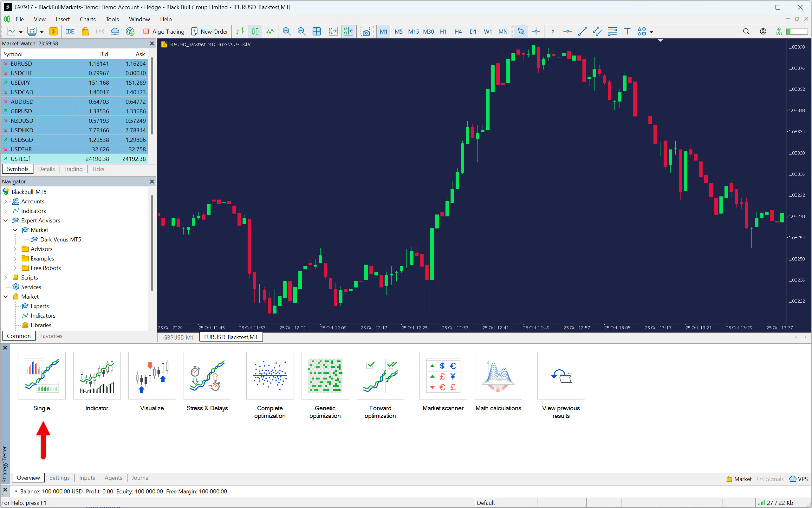Select the Trendline drawing tool
This screenshot has height=508, width=812.
tap(582, 32)
